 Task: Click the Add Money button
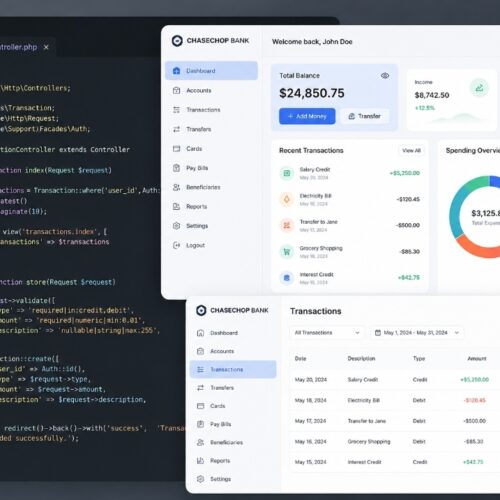tap(307, 116)
